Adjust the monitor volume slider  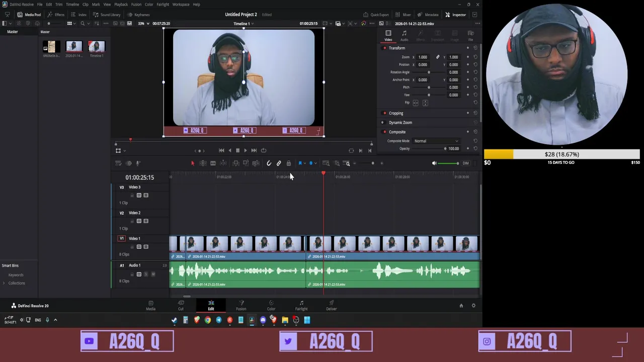point(448,163)
